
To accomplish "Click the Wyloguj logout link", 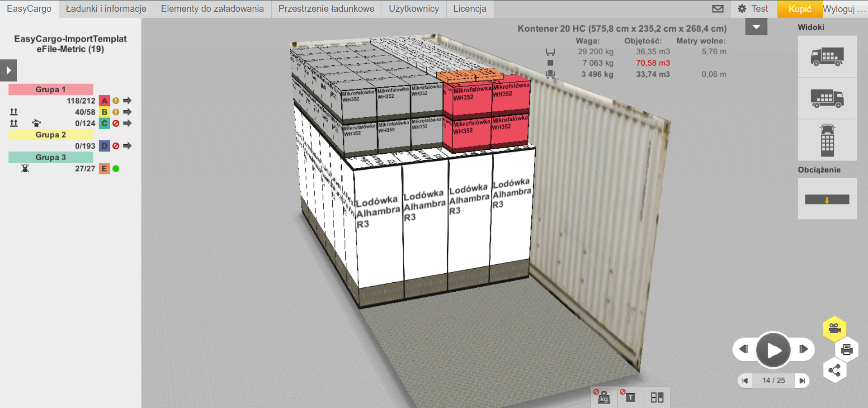I will click(x=844, y=9).
